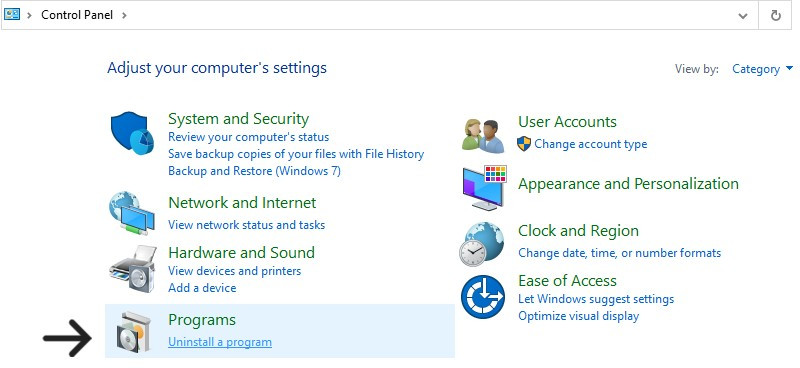Open the Appearance and Personalization monitor icon
This screenshot has width=800, height=368.
point(485,188)
